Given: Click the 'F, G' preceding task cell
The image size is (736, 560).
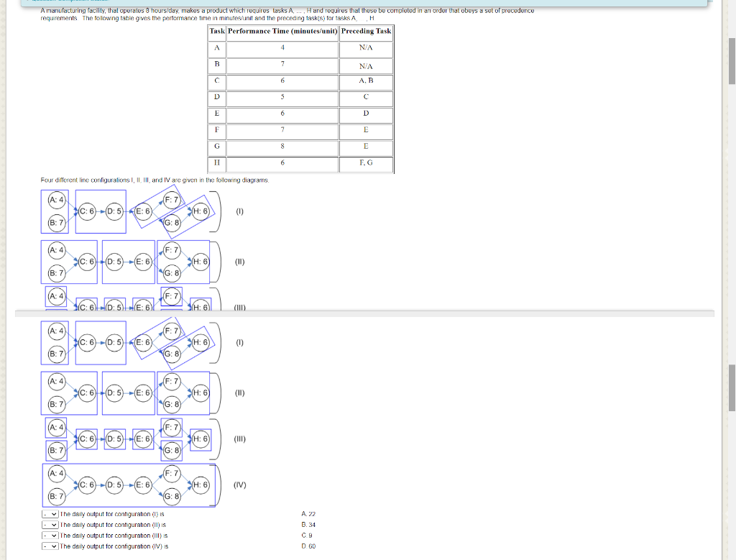Looking at the screenshot, I should click(366, 163).
